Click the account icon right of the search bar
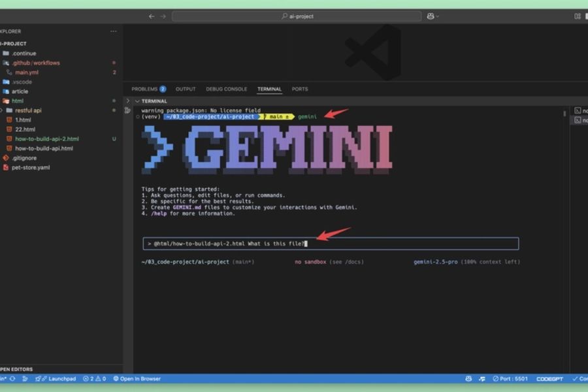588x392 pixels. coord(430,16)
